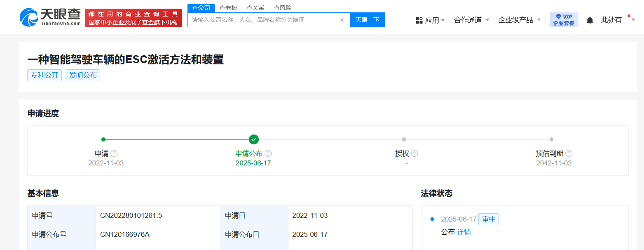Open the 详情 link under legal status
Screen dimensions: 644x250
[464, 232]
